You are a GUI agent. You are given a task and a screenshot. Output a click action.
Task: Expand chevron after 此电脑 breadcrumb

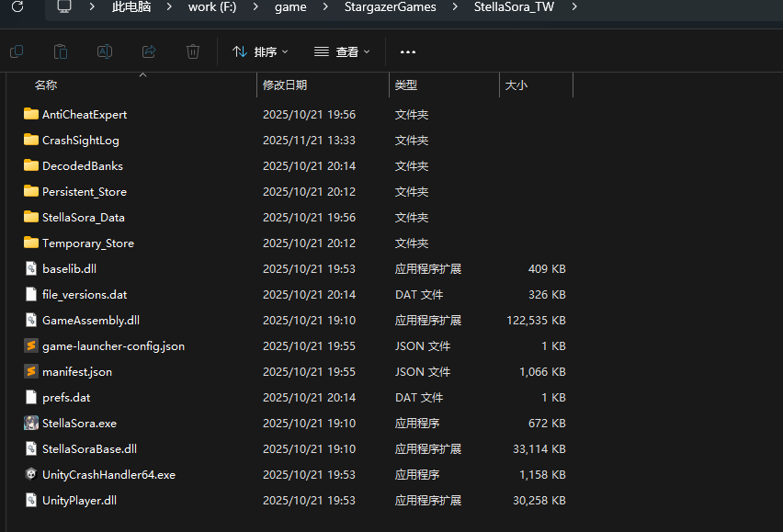(x=169, y=7)
